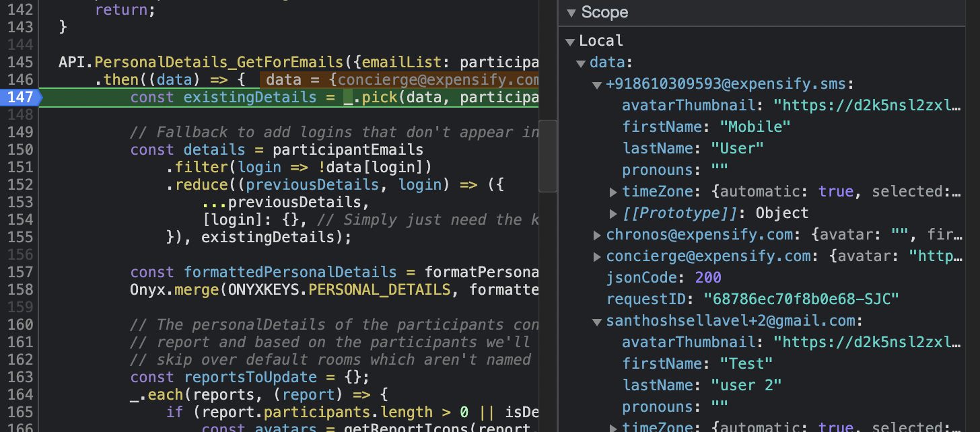Click the avatarThumbnail under +918610309593 entry
Viewport: 980px width, 432px height.
792,105
